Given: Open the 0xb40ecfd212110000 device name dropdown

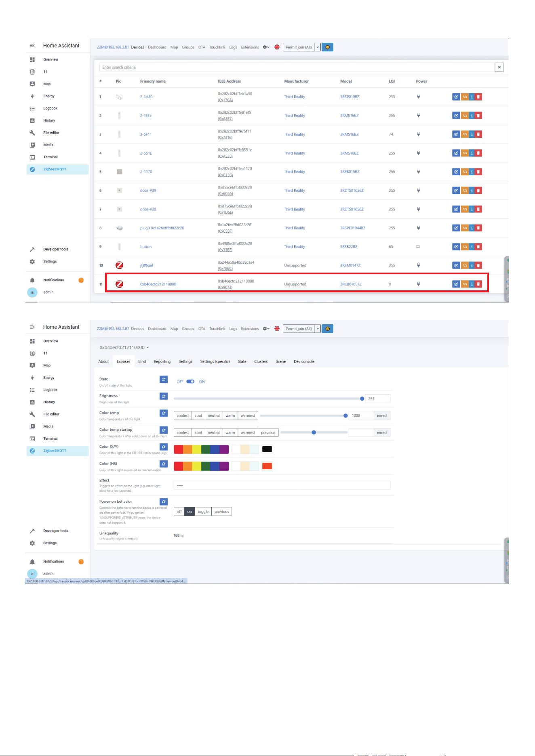Looking at the screenshot, I should pyautogui.click(x=124, y=347).
